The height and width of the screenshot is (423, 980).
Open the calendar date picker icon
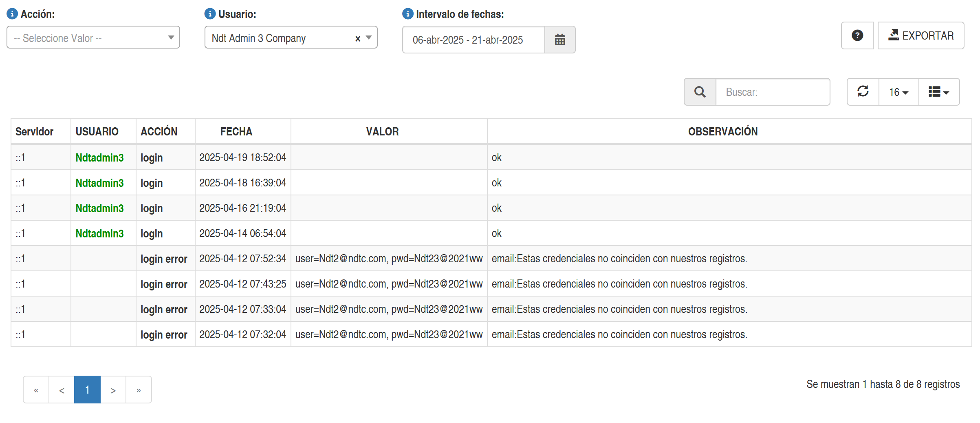coord(560,40)
